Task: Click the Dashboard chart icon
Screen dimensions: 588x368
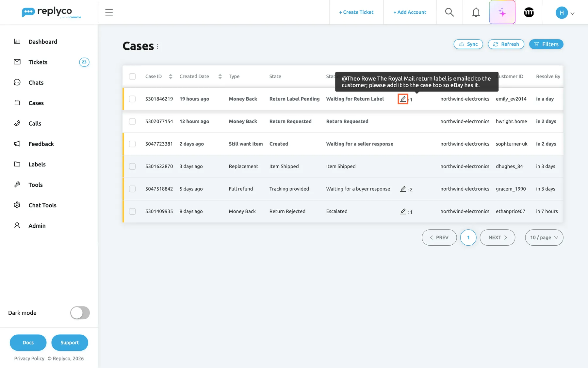Action: 17,42
